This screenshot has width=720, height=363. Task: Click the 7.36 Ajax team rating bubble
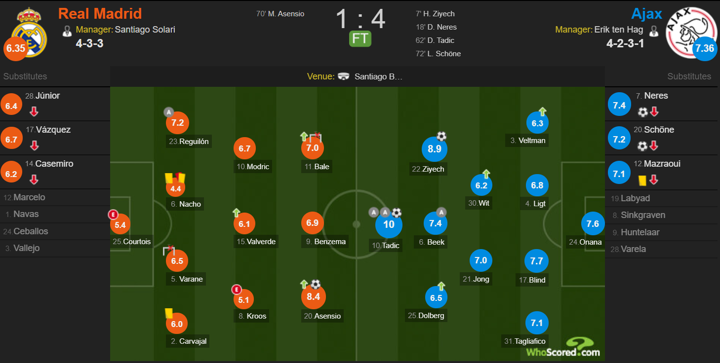point(704,48)
